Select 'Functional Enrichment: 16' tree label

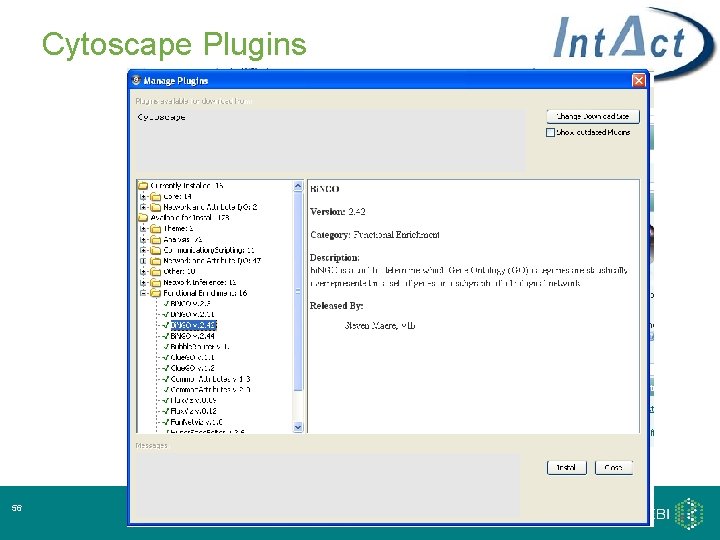coord(205,293)
